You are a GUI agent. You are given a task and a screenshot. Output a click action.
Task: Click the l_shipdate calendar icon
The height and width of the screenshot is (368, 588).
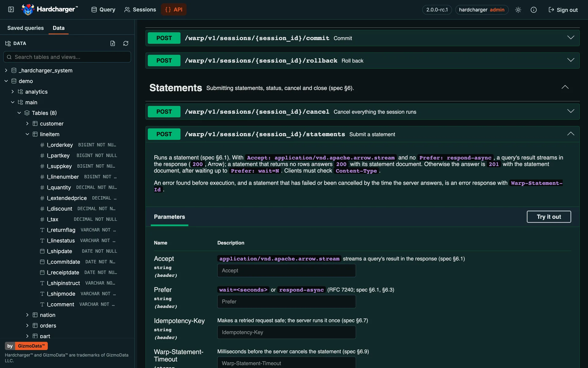point(42,251)
